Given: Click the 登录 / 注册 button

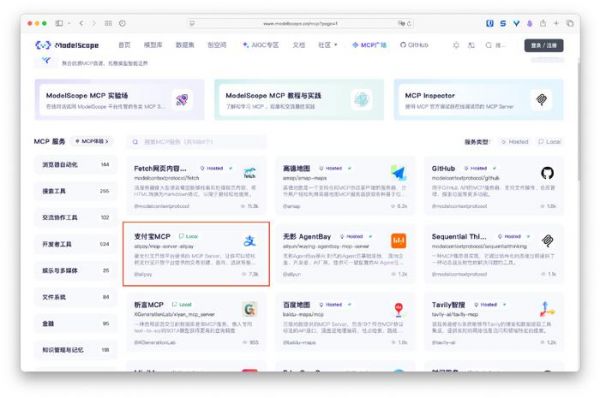Looking at the screenshot, I should click(544, 45).
